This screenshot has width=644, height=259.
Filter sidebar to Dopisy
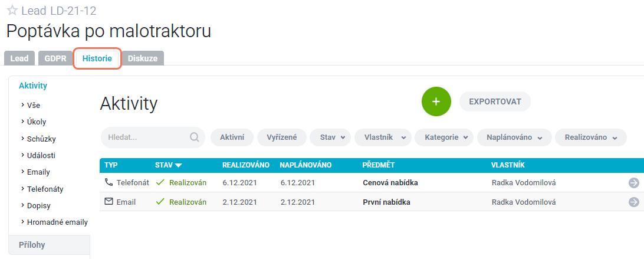[38, 205]
